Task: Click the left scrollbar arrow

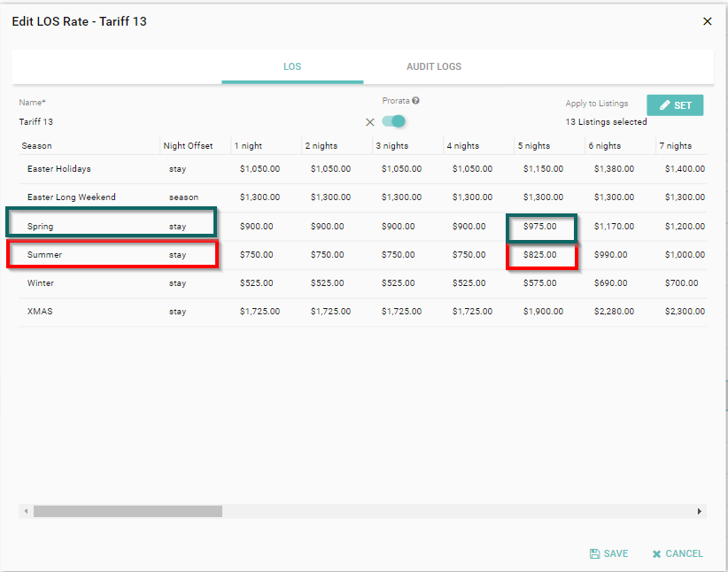Action: click(27, 511)
